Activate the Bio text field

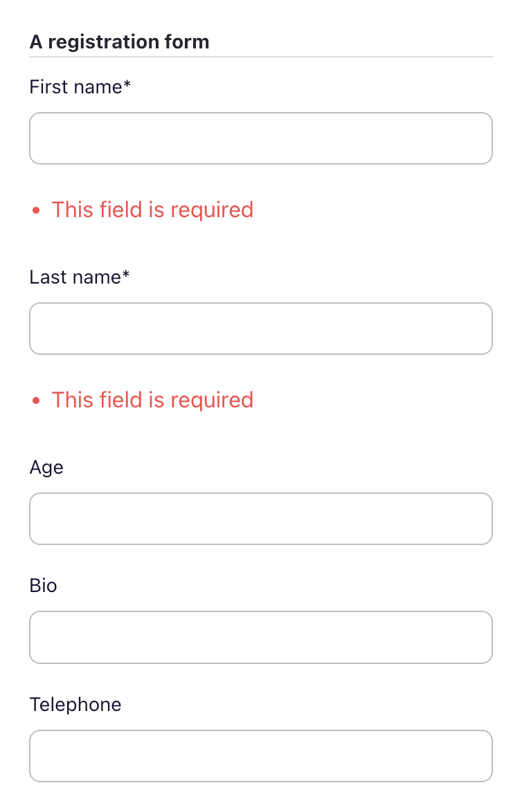click(261, 637)
